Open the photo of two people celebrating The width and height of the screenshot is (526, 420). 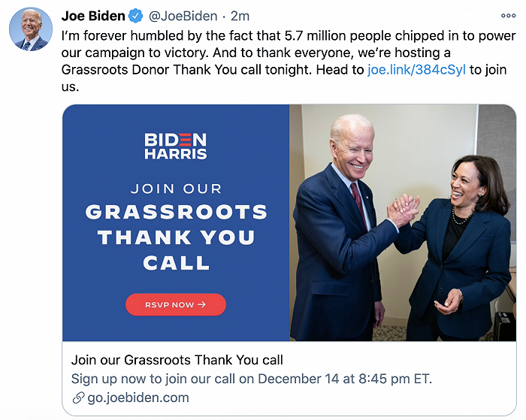click(x=403, y=222)
